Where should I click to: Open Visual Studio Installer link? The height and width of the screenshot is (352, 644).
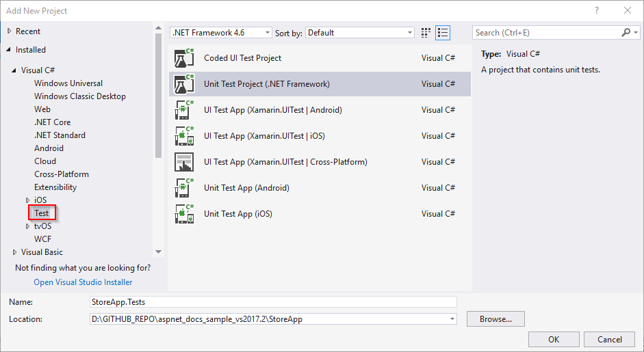coord(83,282)
